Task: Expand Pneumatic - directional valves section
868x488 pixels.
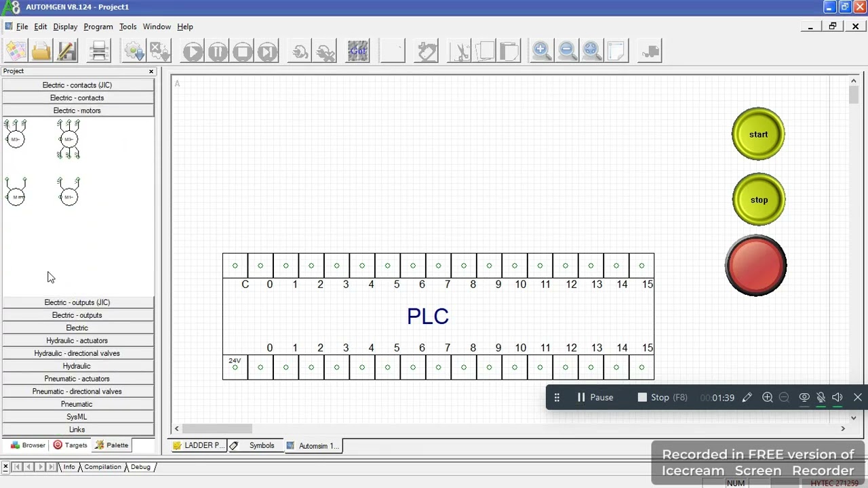Action: click(77, 392)
